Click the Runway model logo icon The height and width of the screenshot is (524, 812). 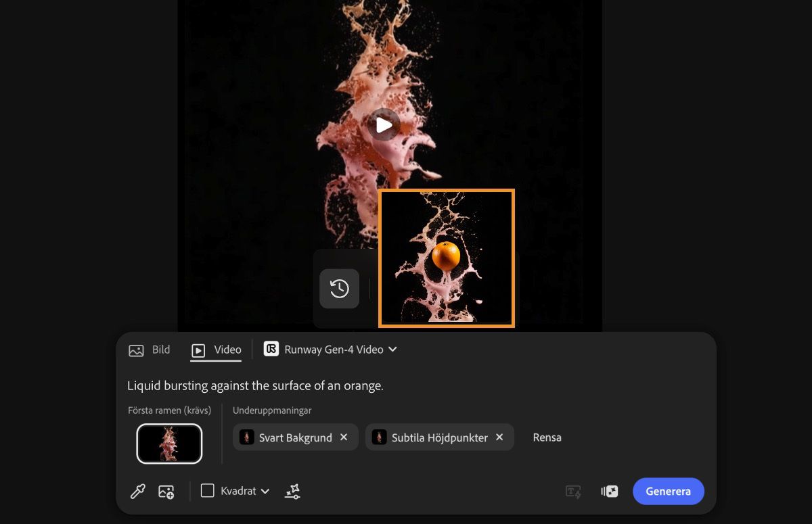point(271,349)
